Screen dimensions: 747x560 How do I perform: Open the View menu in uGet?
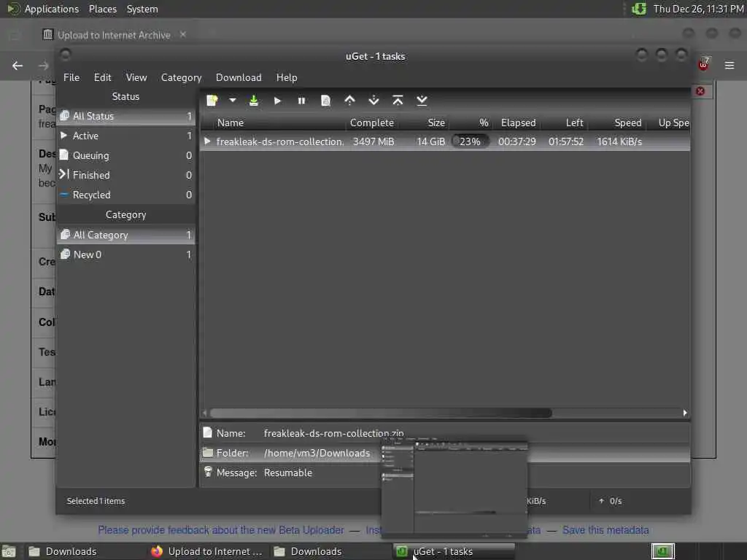pos(136,77)
